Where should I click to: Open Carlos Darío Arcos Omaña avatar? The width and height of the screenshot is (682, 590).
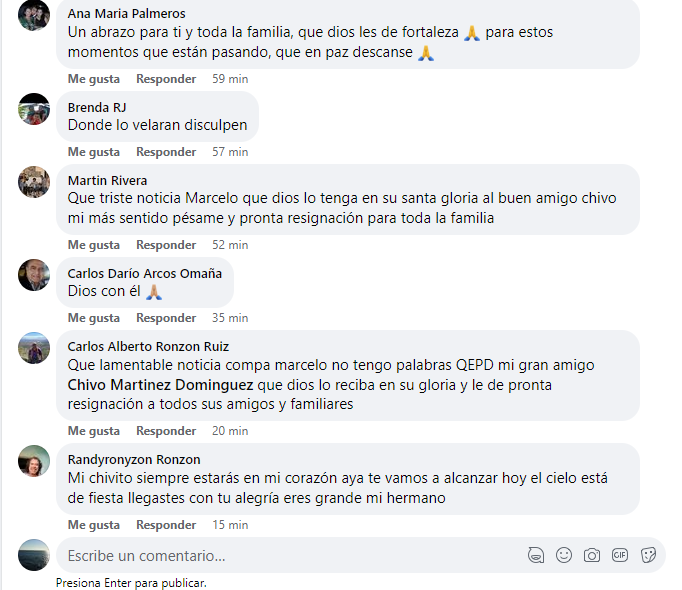click(x=34, y=275)
